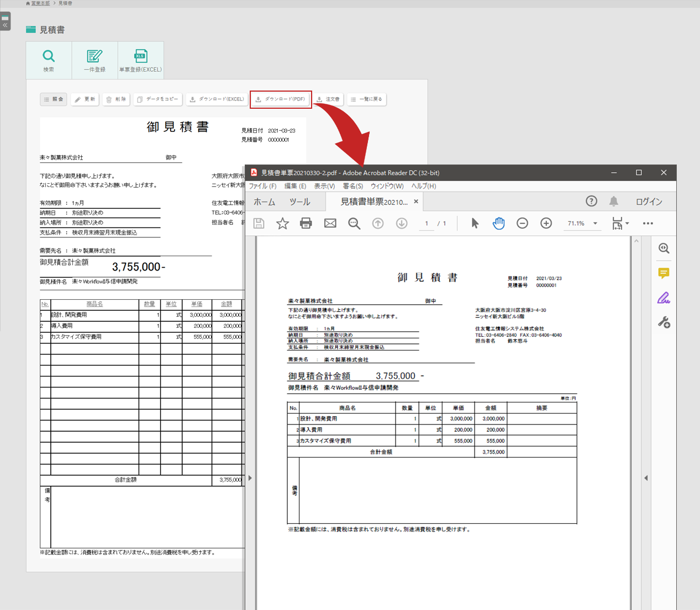Open the fit page width dropdown
The width and height of the screenshot is (700, 610).
[x=620, y=224]
